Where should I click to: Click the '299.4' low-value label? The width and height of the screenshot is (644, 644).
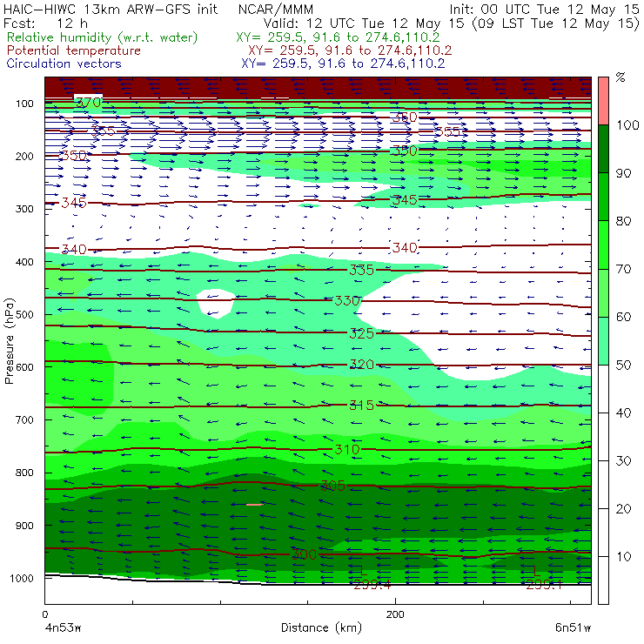coord(372,585)
